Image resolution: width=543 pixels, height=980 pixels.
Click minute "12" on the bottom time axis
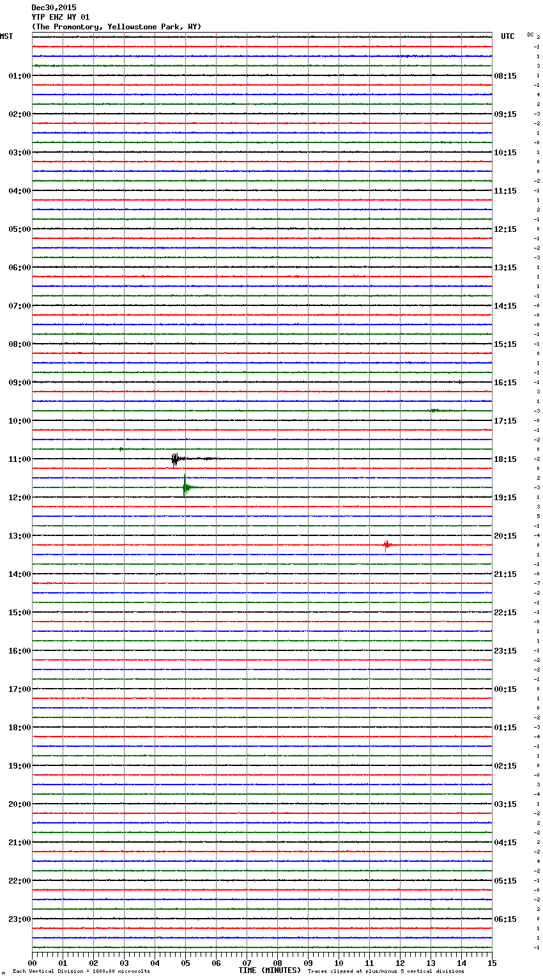coord(400,963)
